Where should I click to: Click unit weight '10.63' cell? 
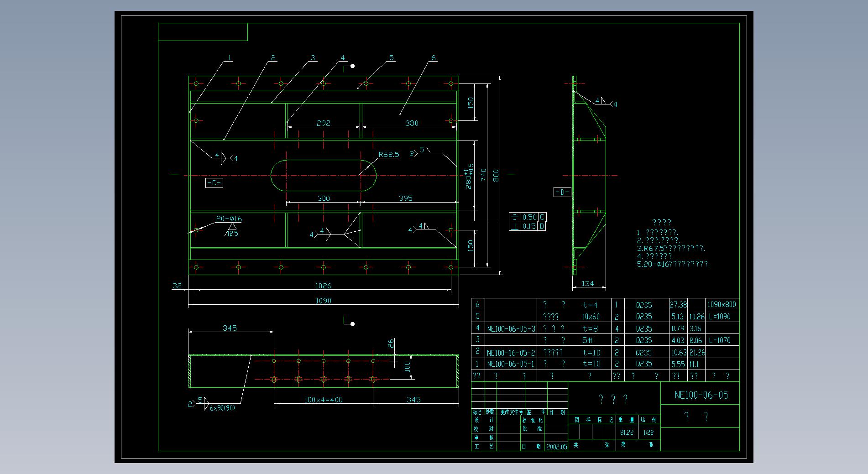(x=679, y=353)
